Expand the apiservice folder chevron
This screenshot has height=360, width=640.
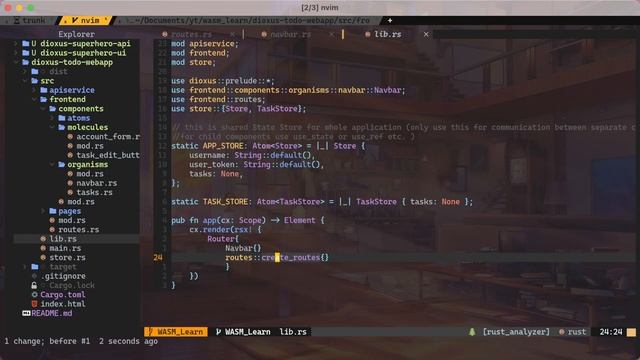[x=34, y=90]
